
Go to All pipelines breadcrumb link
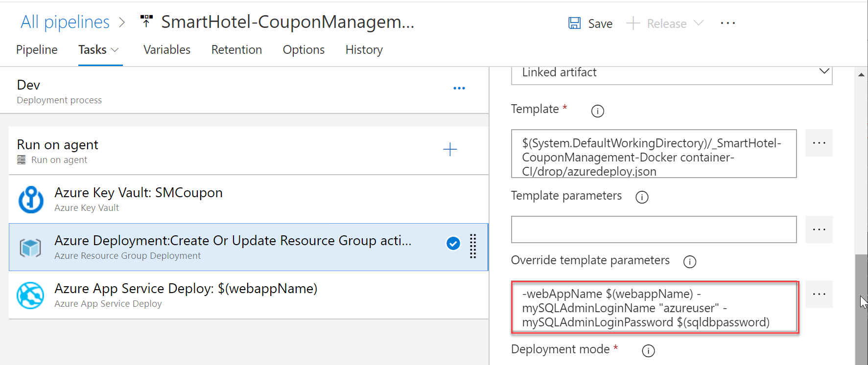coord(65,22)
